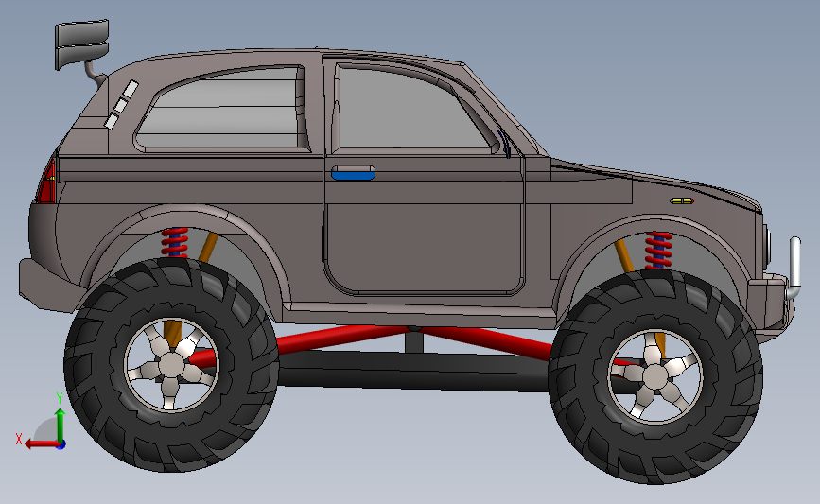Select the front door panel
Screen dimensions: 820x504
(424, 240)
